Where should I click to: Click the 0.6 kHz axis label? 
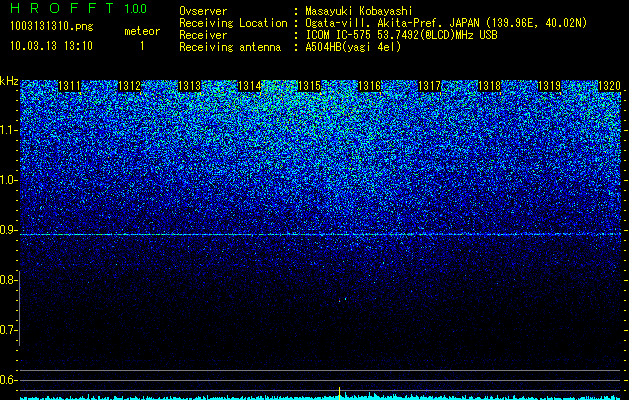[8, 380]
